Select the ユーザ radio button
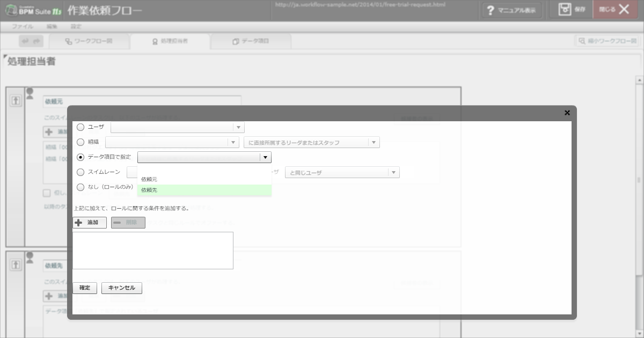The width and height of the screenshot is (644, 338). click(80, 127)
